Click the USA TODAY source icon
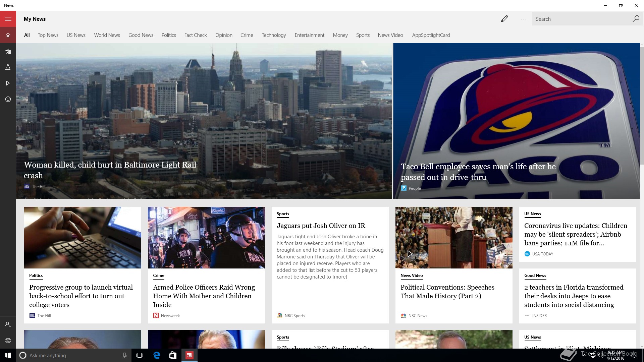The height and width of the screenshot is (362, 644). 527,254
